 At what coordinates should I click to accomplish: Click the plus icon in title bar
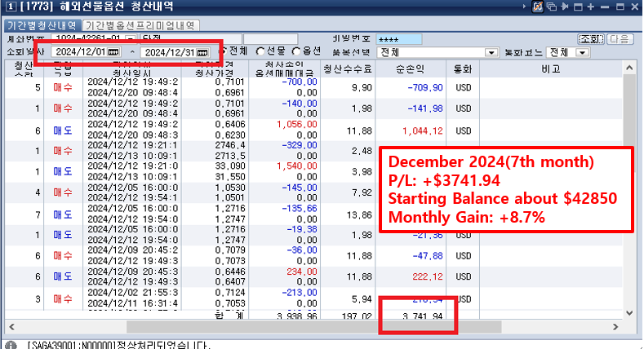[589, 7]
